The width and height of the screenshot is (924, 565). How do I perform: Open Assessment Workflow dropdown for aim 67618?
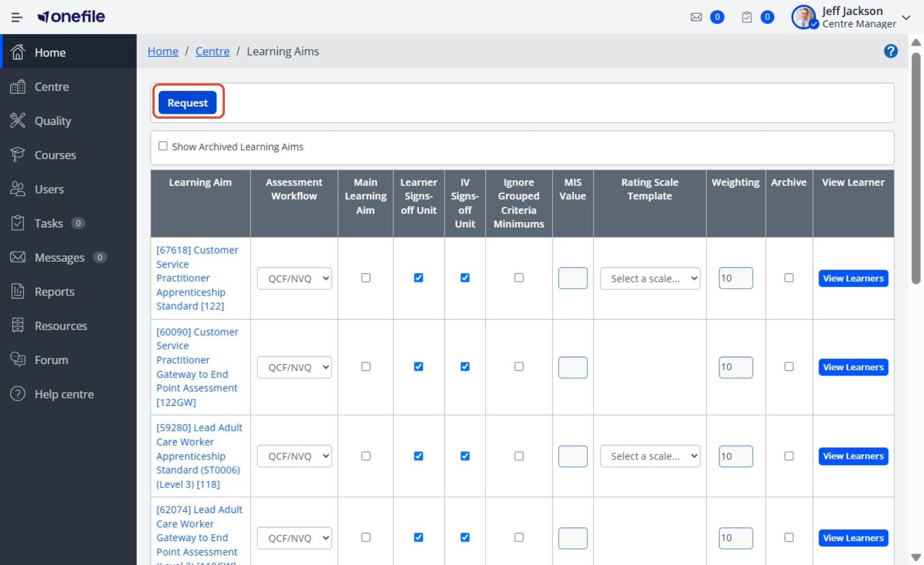coord(294,279)
